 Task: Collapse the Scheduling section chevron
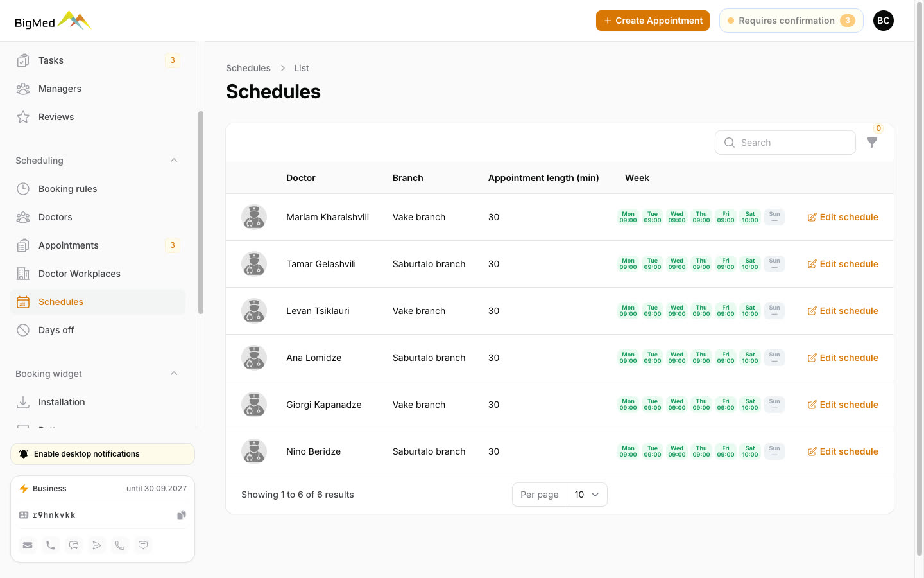174,161
